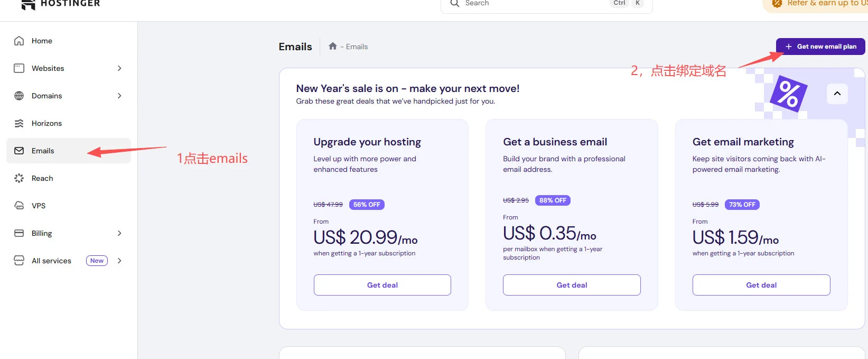868x359 pixels.
Task: Click the Billing credit card icon
Action: [19, 233]
